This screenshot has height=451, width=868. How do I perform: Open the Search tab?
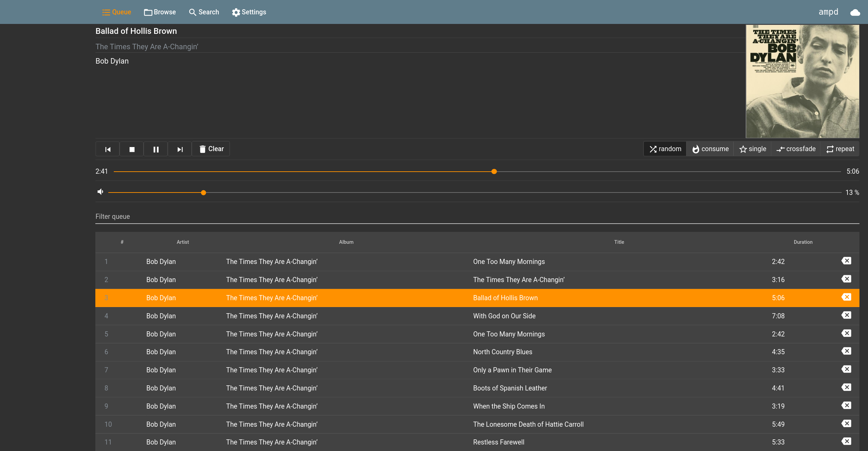pyautogui.click(x=204, y=12)
